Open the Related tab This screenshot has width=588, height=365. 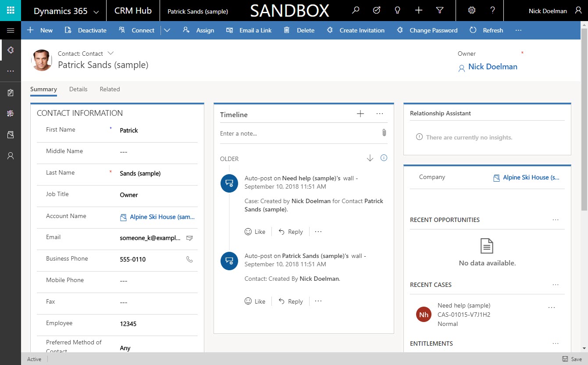[x=110, y=89]
